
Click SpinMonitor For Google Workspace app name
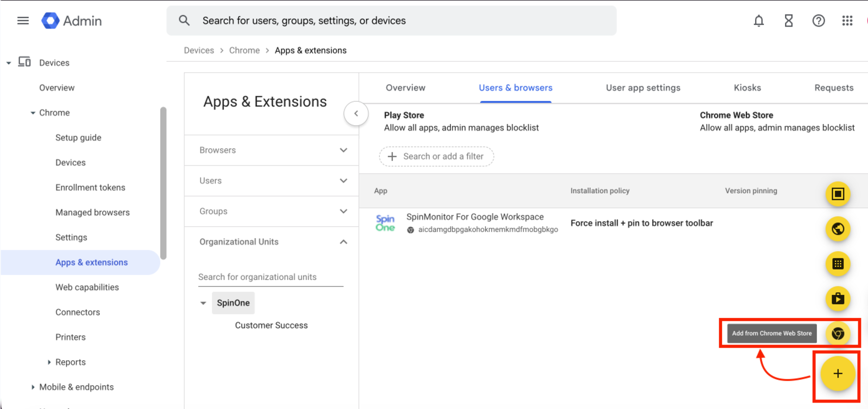(475, 217)
